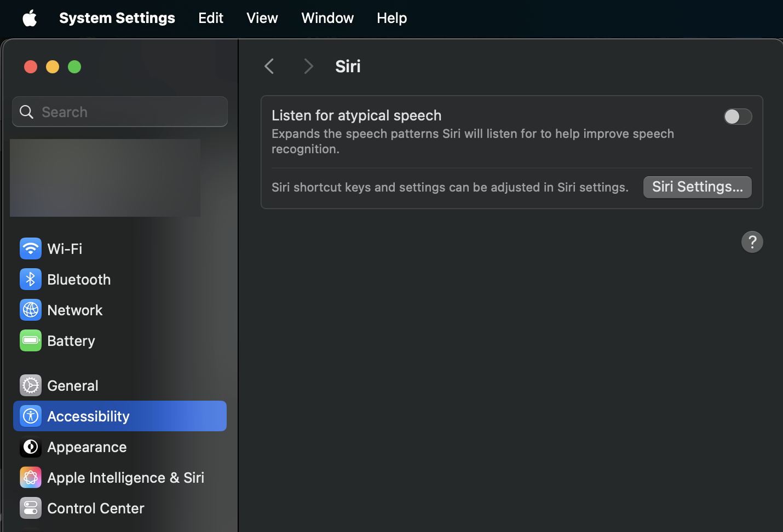Image resolution: width=783 pixels, height=532 pixels.
Task: Go forward with the right chevron
Action: pyautogui.click(x=308, y=66)
